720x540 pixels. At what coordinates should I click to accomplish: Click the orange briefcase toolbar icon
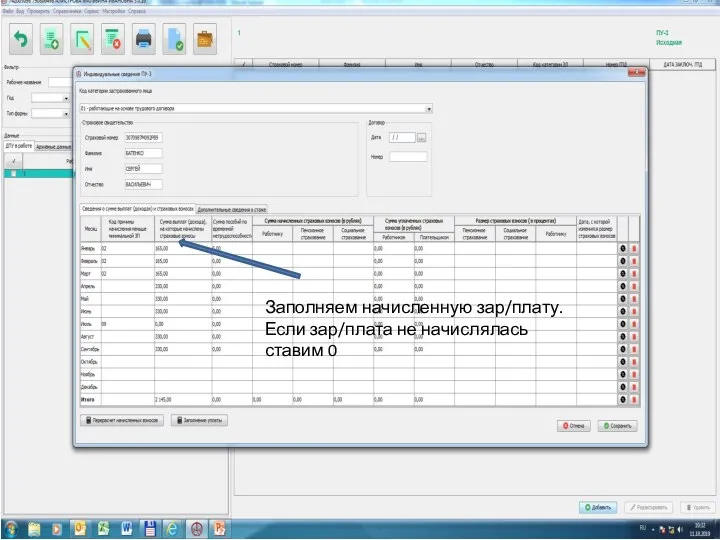pyautogui.click(x=205, y=39)
